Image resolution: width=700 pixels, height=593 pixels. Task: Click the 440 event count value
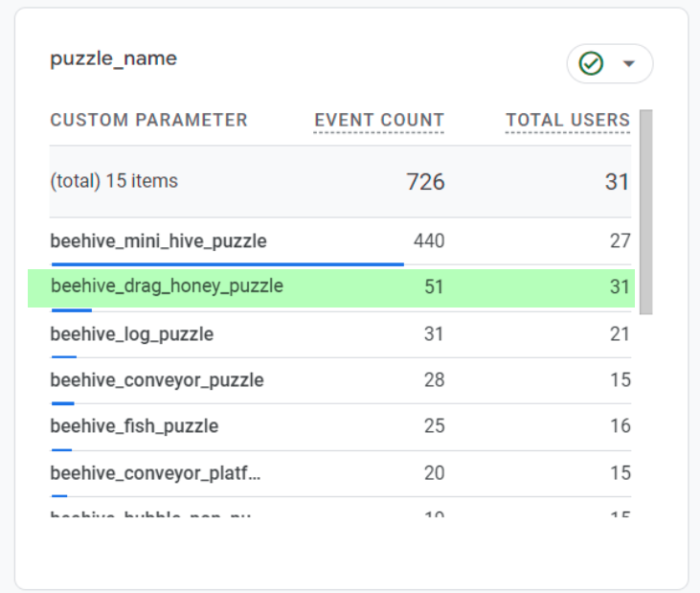(428, 240)
